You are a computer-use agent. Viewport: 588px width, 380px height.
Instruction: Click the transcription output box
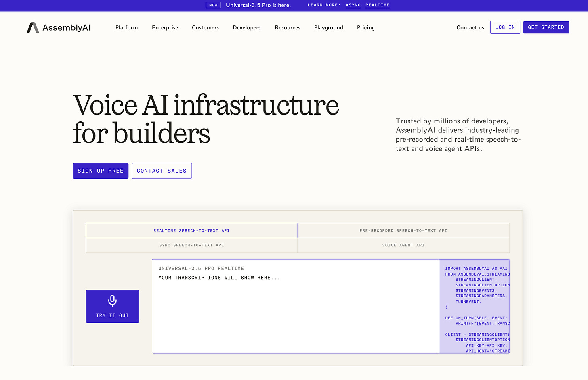[296, 306]
